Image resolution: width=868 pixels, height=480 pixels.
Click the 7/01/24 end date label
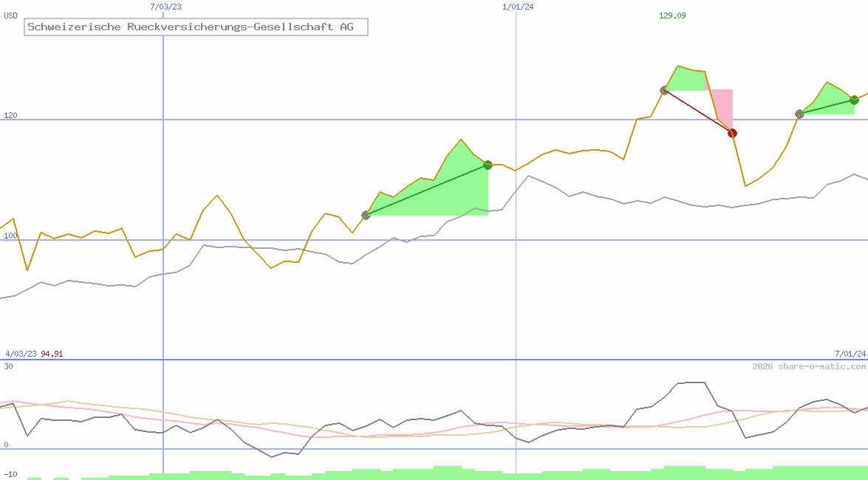point(850,354)
